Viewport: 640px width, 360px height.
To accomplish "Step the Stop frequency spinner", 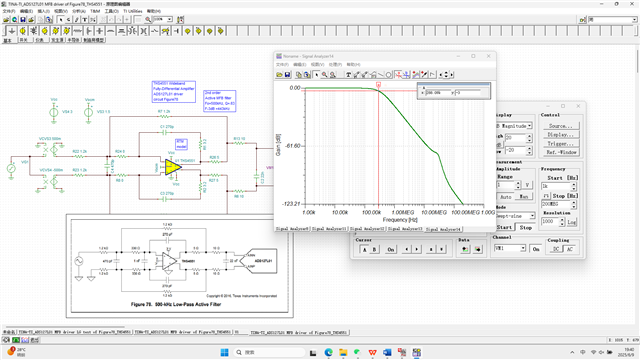I will tap(573, 204).
